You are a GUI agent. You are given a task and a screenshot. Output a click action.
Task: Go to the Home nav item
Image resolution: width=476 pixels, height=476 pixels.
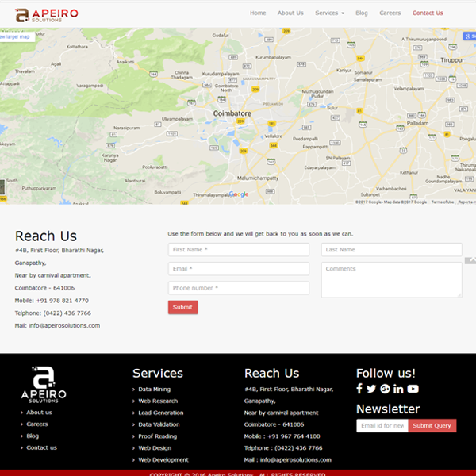(258, 13)
